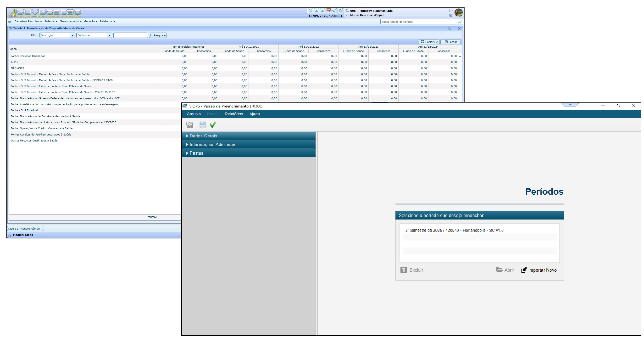Click the Importar Novo button

[539, 270]
